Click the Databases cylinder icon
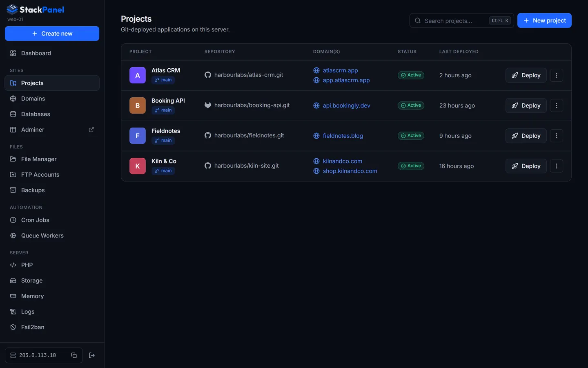 click(13, 114)
